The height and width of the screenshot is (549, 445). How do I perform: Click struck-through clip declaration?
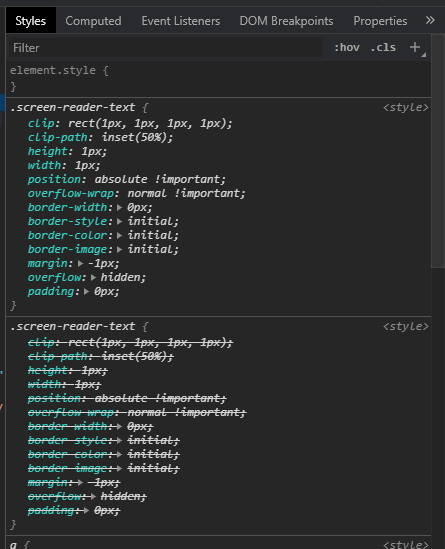(x=130, y=342)
